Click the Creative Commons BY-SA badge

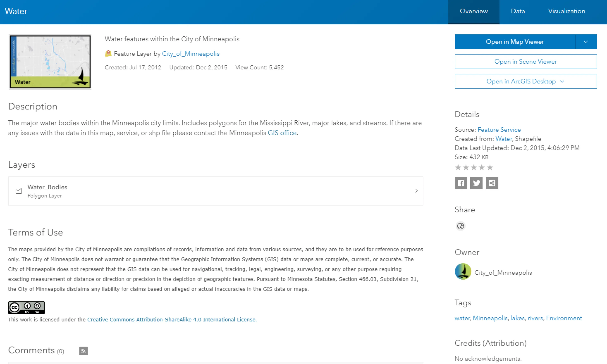click(x=26, y=307)
